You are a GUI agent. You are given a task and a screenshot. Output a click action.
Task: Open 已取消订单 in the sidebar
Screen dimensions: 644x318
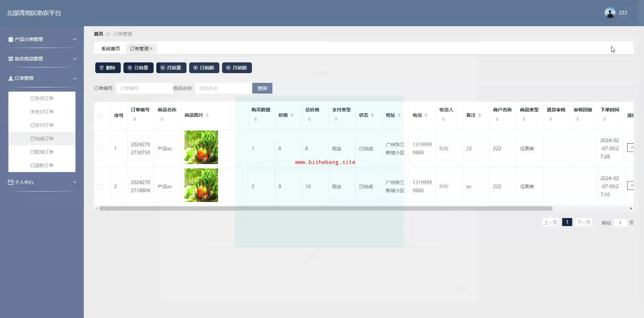42,152
